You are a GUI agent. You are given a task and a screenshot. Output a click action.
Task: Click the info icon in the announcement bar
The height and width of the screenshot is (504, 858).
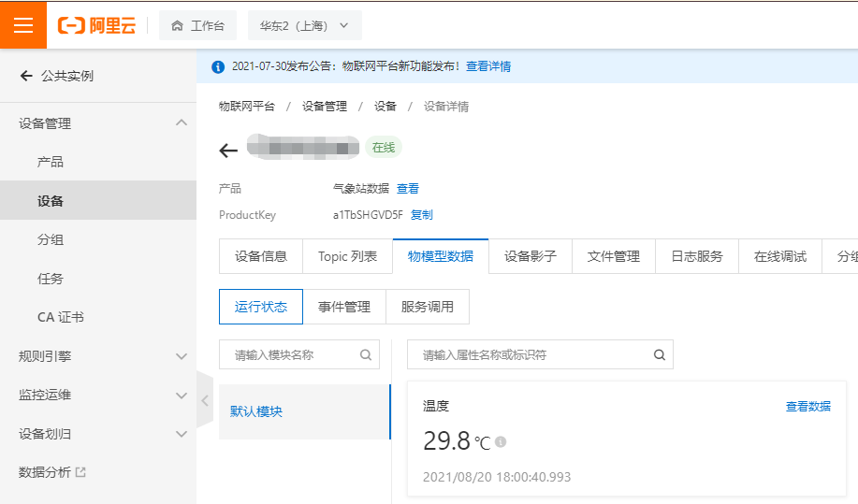[x=218, y=66]
